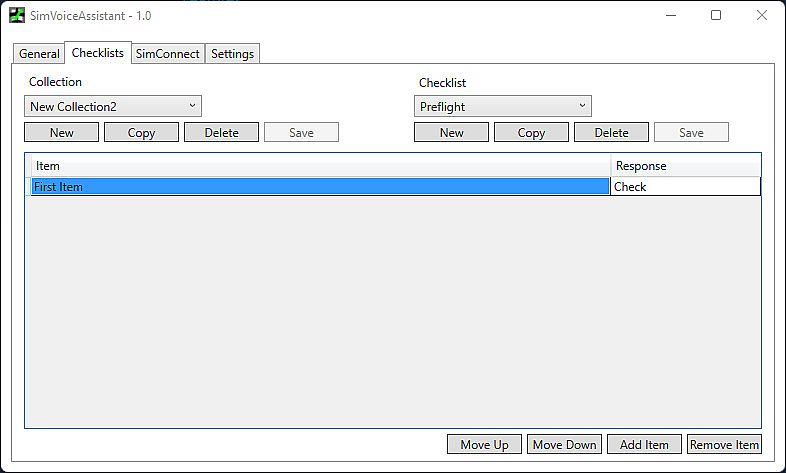Click the Response column header
This screenshot has height=473, width=786.
tap(686, 166)
